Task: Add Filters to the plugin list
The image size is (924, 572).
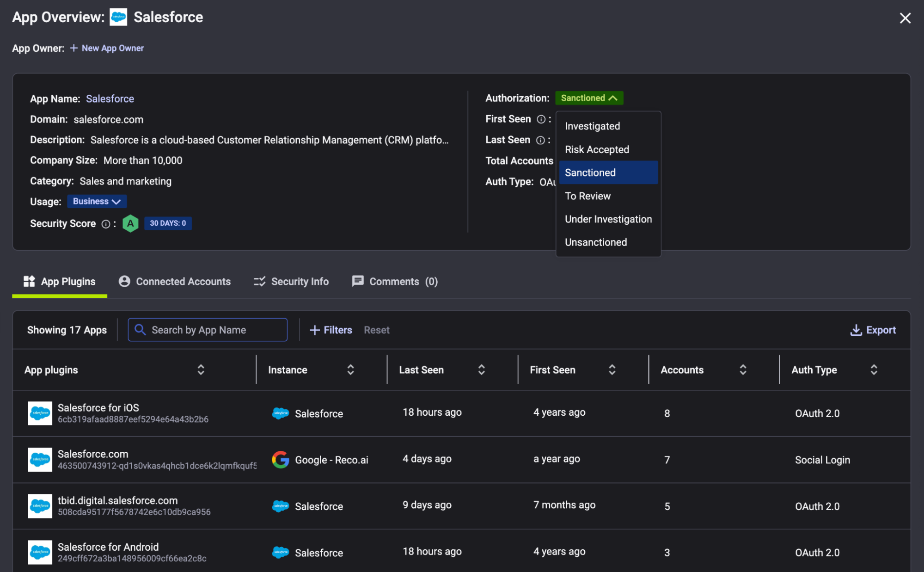Action: (x=330, y=330)
